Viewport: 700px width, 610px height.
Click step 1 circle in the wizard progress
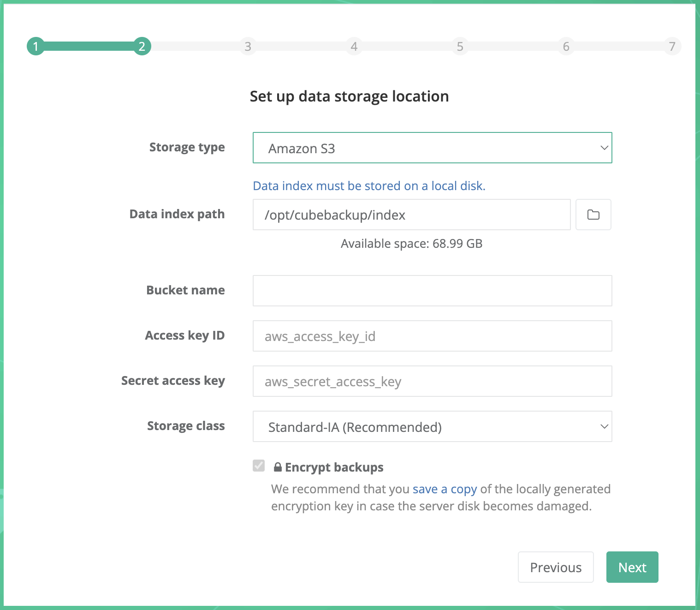click(36, 46)
